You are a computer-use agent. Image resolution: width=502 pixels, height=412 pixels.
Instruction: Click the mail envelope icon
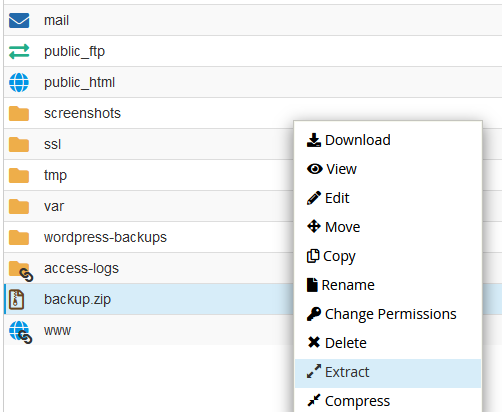click(x=19, y=20)
